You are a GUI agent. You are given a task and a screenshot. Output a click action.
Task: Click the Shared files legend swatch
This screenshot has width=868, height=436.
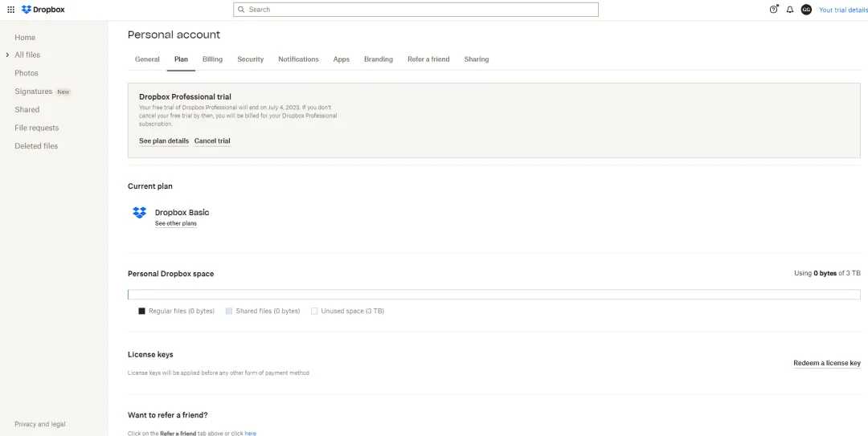coord(228,311)
